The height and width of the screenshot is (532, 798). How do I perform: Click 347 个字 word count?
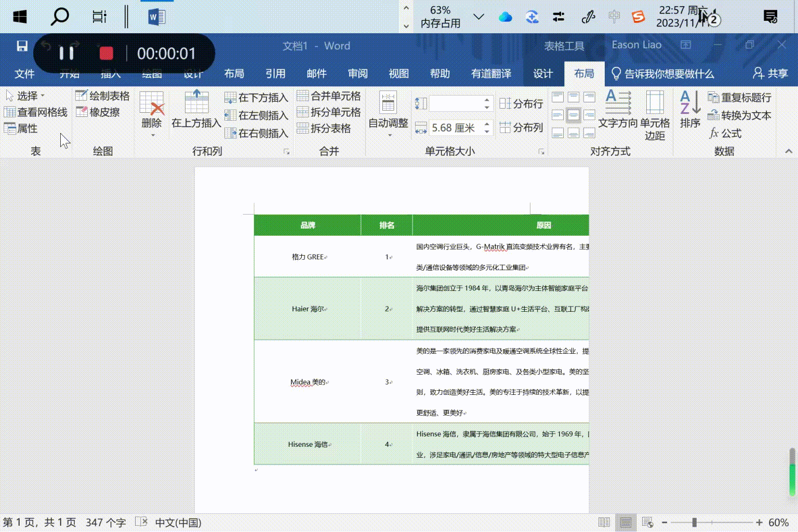106,523
